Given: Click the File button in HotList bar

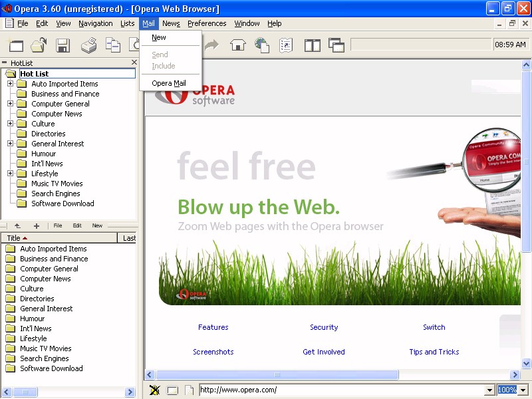Looking at the screenshot, I should coord(58,225).
